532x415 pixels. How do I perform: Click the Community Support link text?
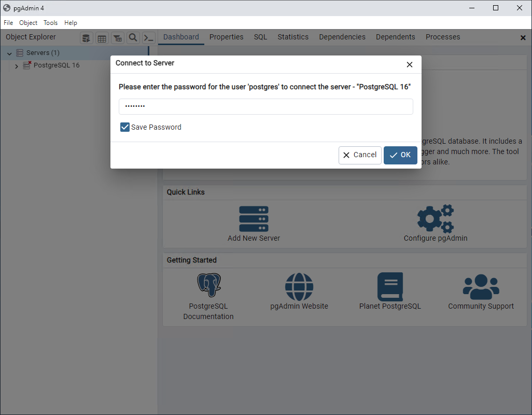tap(481, 306)
